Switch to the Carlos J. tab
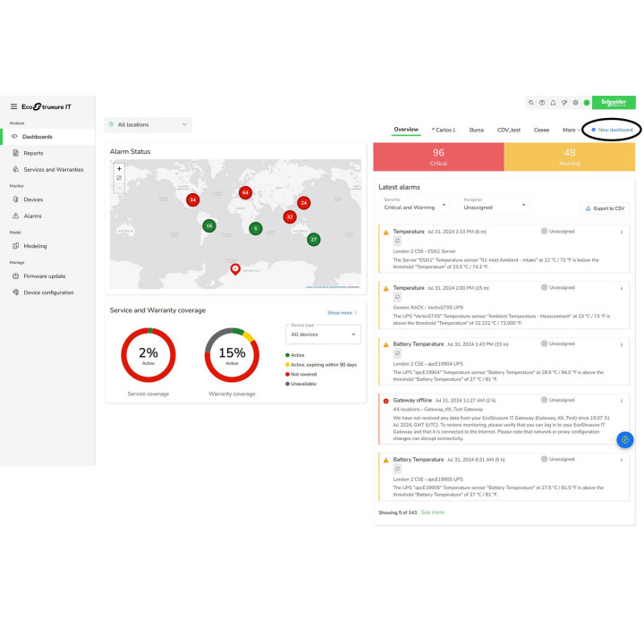 (444, 130)
